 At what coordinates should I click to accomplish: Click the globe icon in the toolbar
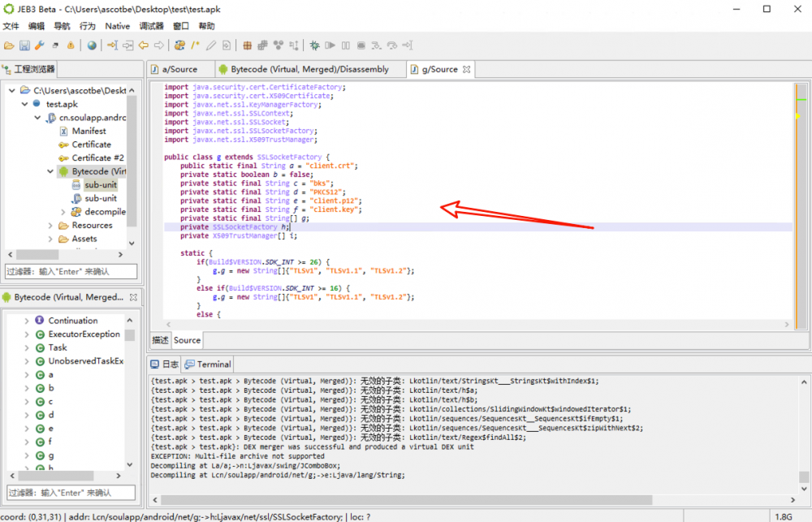(x=91, y=45)
